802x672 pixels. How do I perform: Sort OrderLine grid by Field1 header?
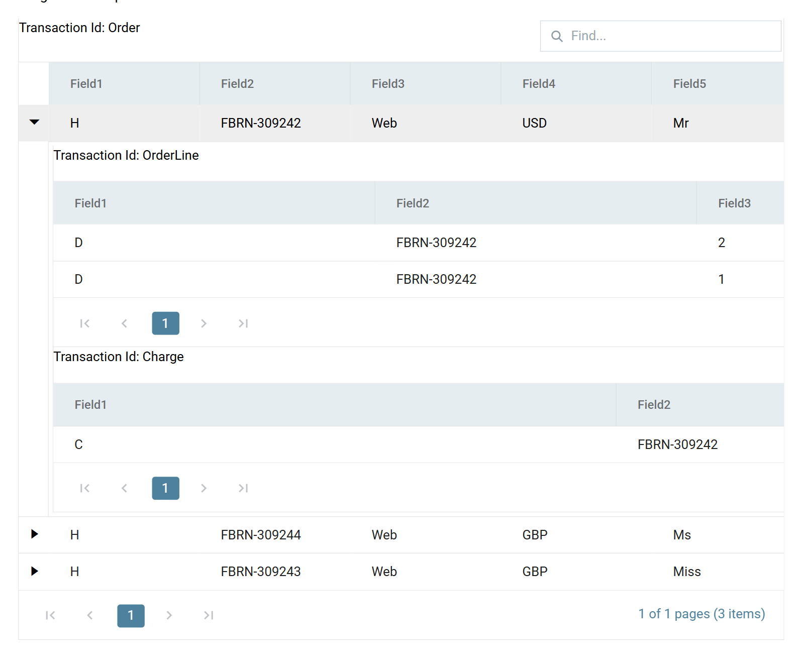point(214,203)
